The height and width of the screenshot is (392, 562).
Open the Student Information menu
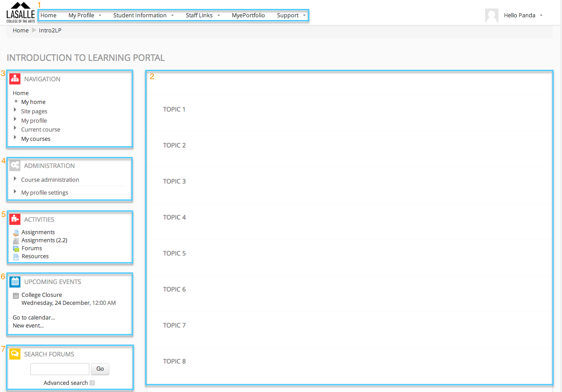point(143,16)
